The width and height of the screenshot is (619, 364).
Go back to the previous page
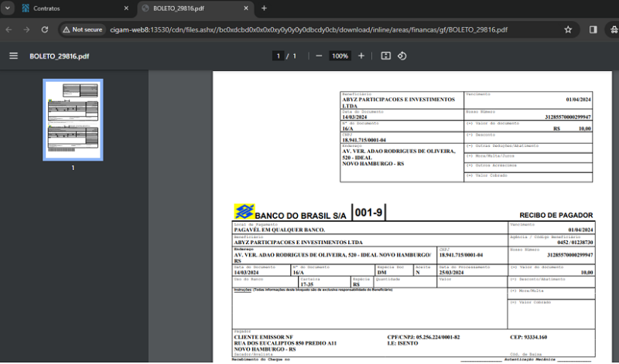pyautogui.click(x=9, y=29)
